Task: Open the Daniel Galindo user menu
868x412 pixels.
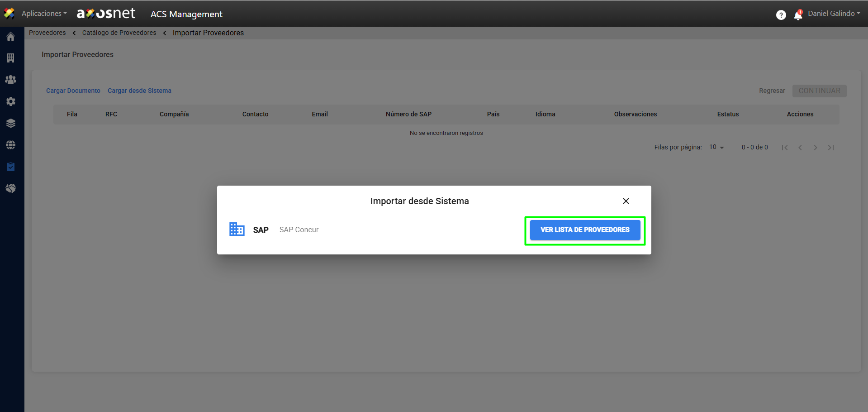Action: click(834, 14)
